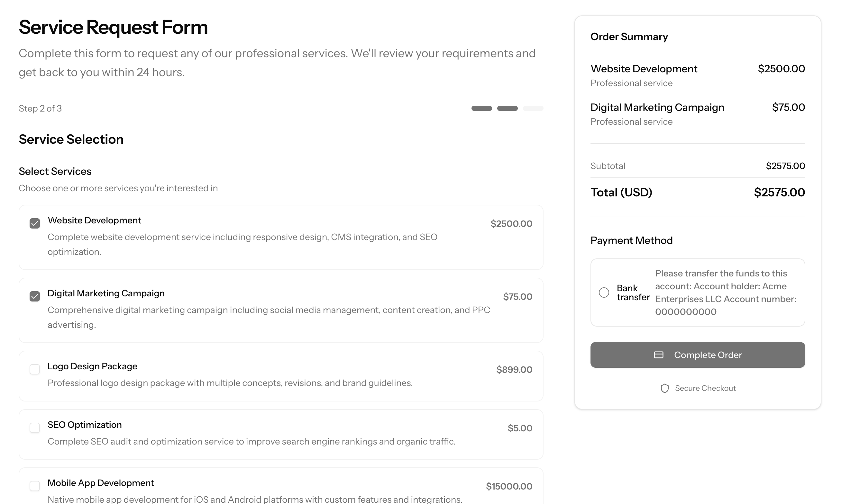Click the $2500.00 amount in Order Summary
The height and width of the screenshot is (504, 842).
click(781, 69)
